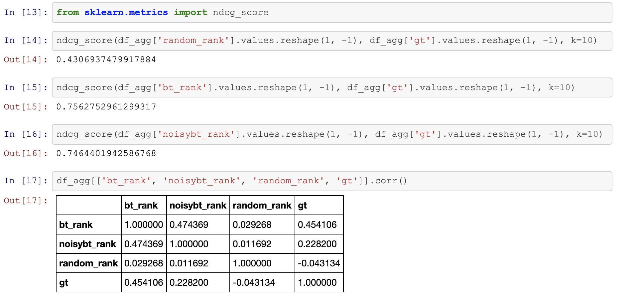This screenshot has width=644, height=296.
Task: Click cell 0.454106 in bt_rank row
Action: (319, 225)
